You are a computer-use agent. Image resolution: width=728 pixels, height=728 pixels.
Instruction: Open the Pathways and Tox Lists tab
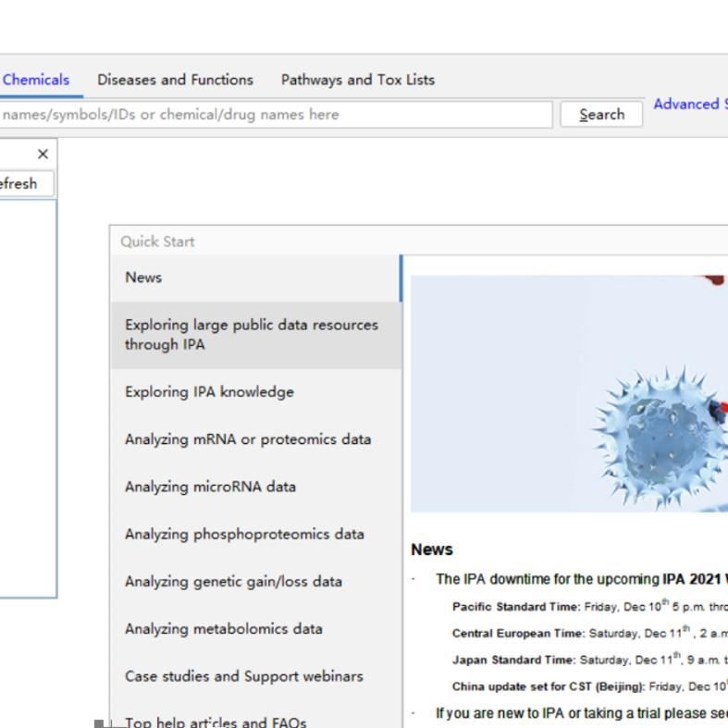[358, 80]
